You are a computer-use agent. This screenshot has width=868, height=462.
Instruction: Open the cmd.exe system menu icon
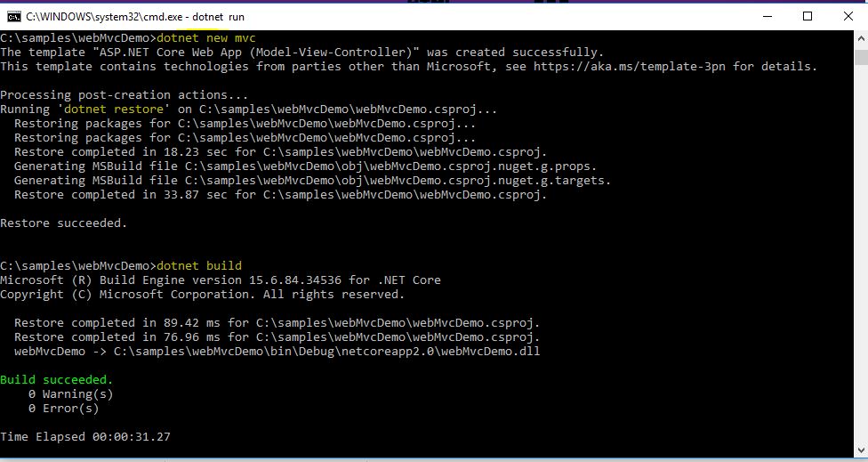click(14, 17)
